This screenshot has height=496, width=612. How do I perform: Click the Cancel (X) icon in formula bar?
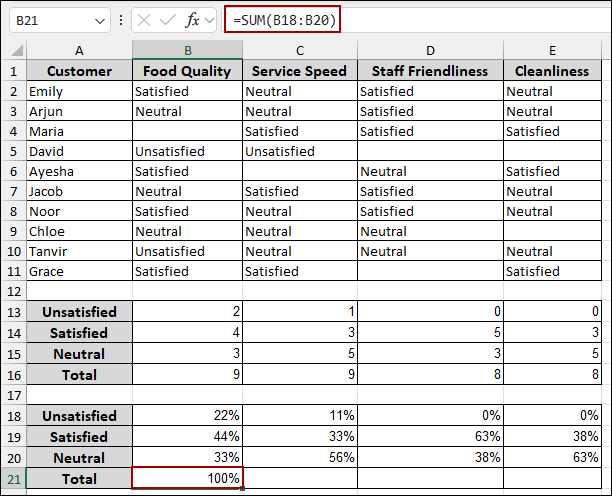coord(147,20)
